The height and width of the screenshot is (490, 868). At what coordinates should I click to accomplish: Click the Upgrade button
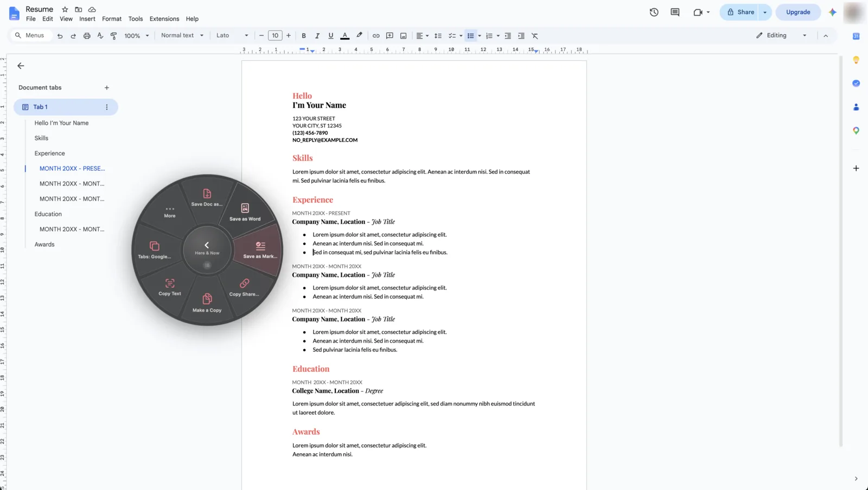(798, 12)
